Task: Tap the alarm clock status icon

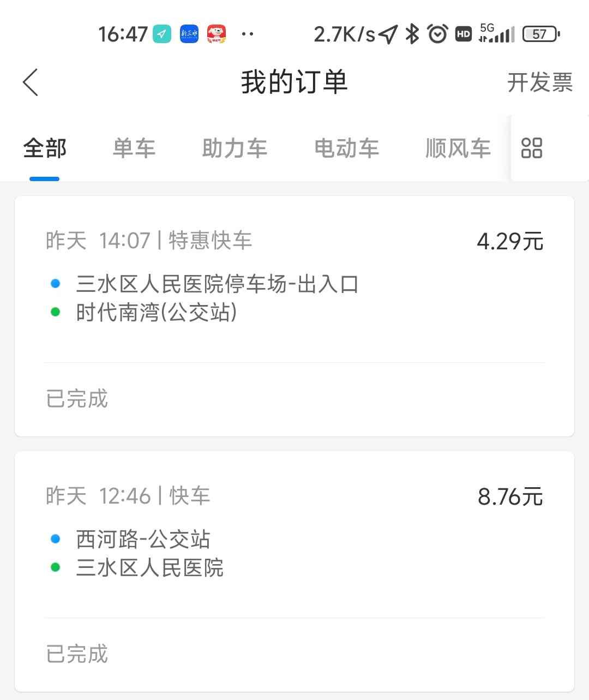Action: pyautogui.click(x=438, y=34)
